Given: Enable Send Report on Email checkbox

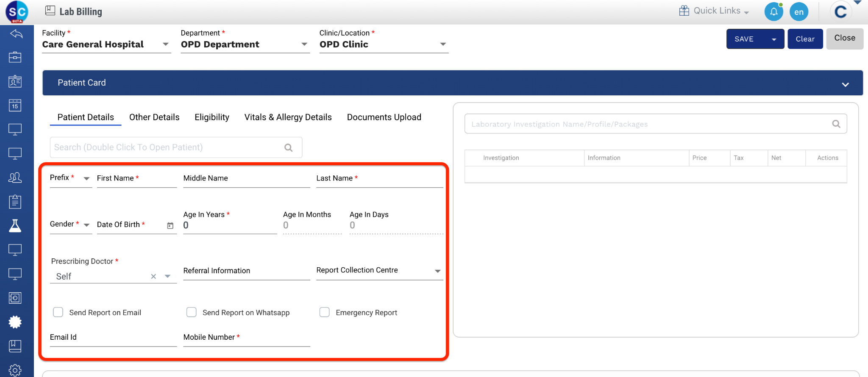Looking at the screenshot, I should [x=58, y=312].
